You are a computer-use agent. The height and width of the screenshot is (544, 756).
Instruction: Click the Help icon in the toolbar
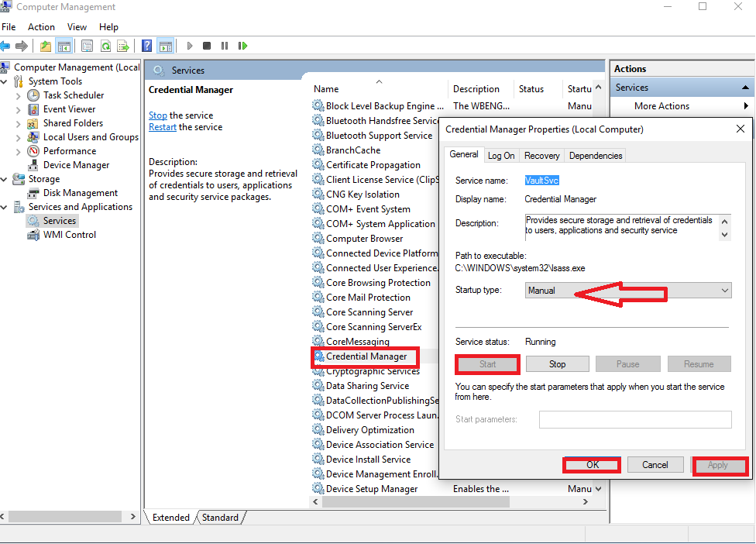coord(146,46)
